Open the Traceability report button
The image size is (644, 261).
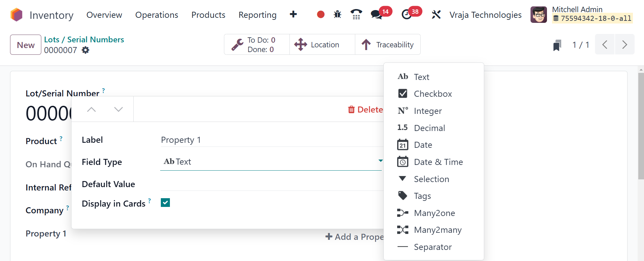pyautogui.click(x=388, y=45)
